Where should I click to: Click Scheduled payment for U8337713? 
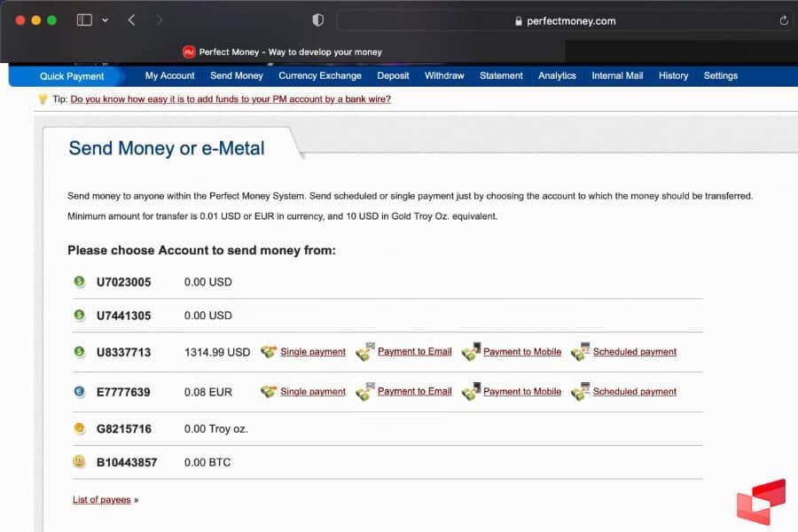pos(635,352)
